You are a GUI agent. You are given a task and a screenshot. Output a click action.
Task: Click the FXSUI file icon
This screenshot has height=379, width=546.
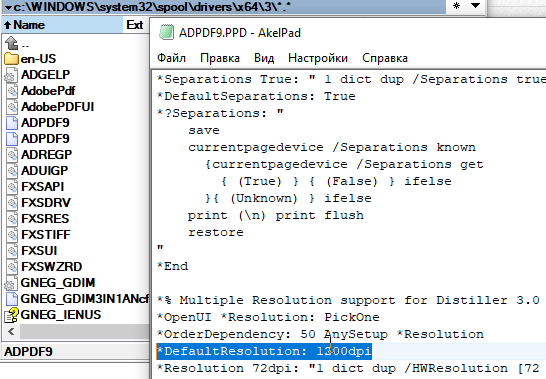11,251
